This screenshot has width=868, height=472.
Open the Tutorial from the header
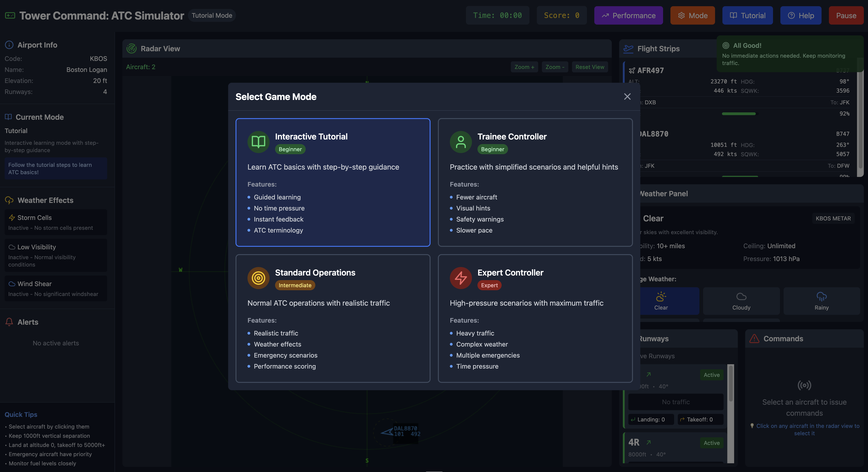click(x=747, y=15)
